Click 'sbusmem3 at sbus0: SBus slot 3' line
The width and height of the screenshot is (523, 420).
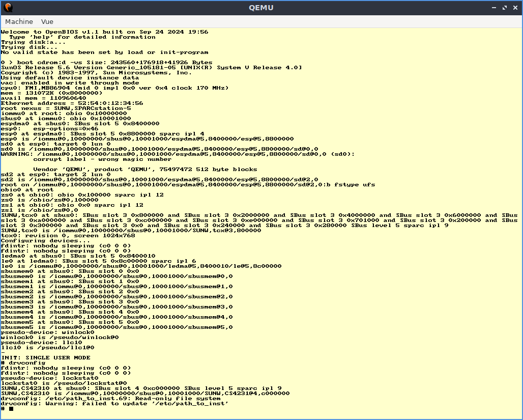coord(70,302)
